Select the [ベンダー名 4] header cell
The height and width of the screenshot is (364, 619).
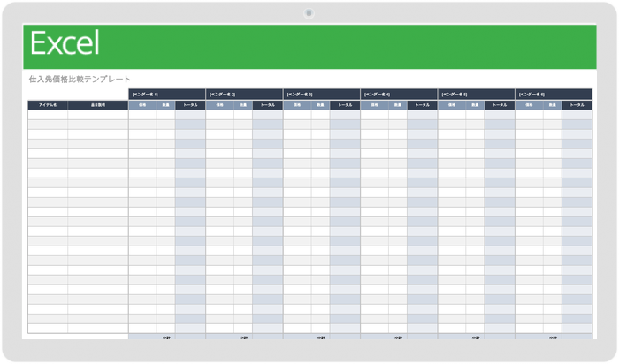coord(399,95)
